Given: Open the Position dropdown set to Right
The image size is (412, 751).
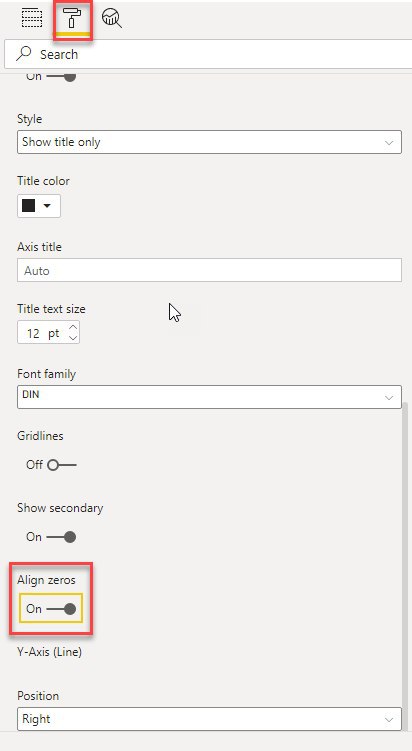Looking at the screenshot, I should point(209,719).
